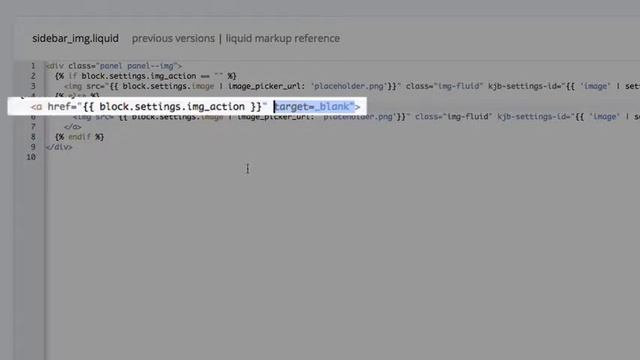Viewport: 640px width, 360px height.
Task: Click line 6 img src code
Action: click(356, 117)
